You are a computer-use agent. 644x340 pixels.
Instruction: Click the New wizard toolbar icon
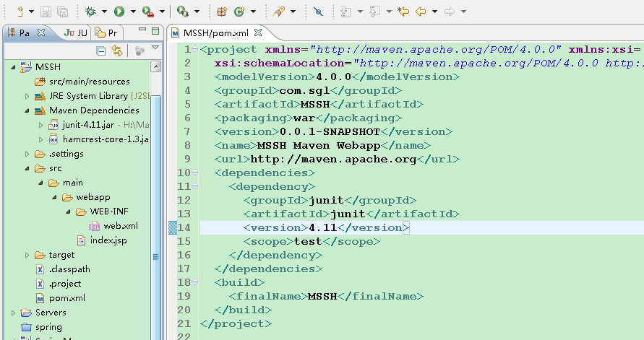click(x=20, y=12)
